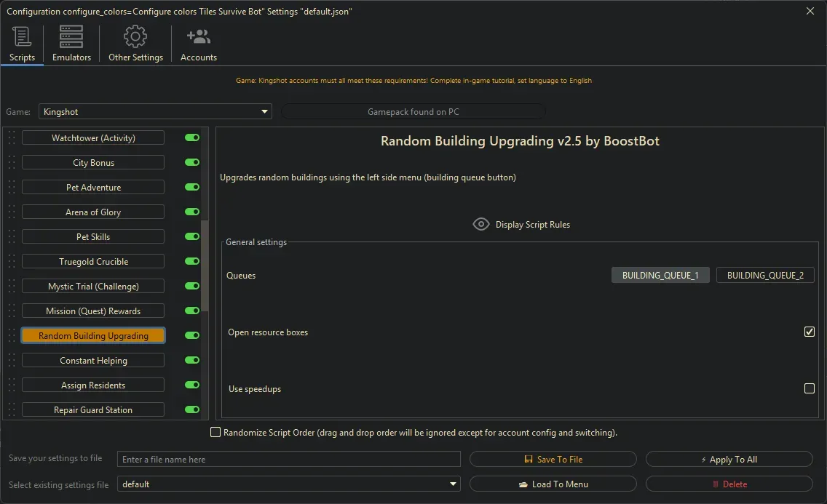Click the eye icon for Display Script Rules
Image resolution: width=827 pixels, height=504 pixels.
tap(481, 225)
